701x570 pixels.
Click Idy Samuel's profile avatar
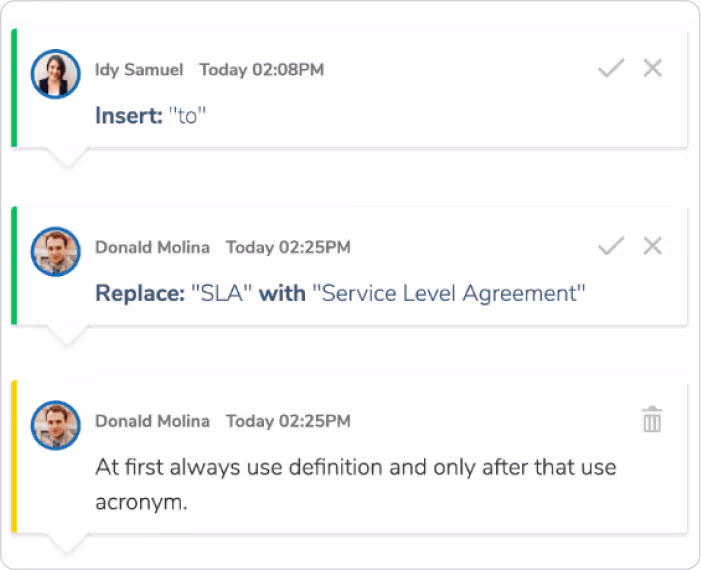pos(56,73)
